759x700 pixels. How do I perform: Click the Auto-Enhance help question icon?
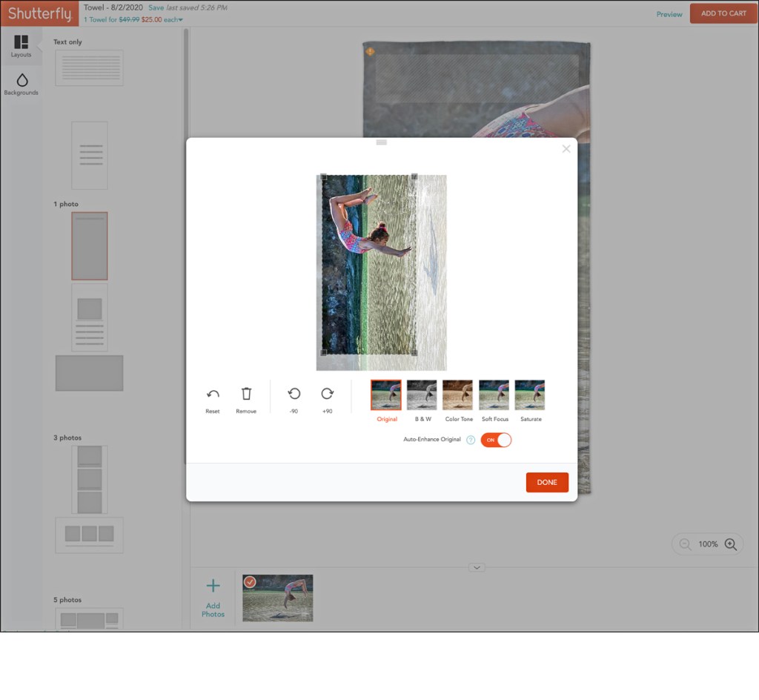tap(471, 440)
